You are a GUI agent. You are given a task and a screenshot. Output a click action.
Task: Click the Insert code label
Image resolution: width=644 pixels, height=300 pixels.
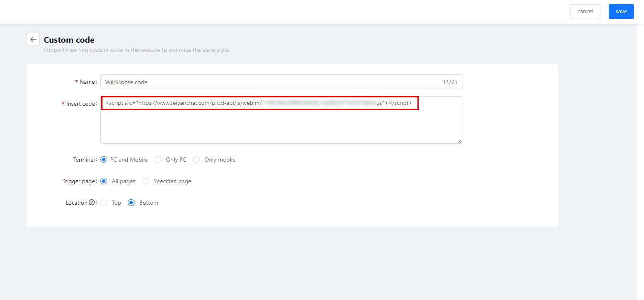pyautogui.click(x=81, y=104)
